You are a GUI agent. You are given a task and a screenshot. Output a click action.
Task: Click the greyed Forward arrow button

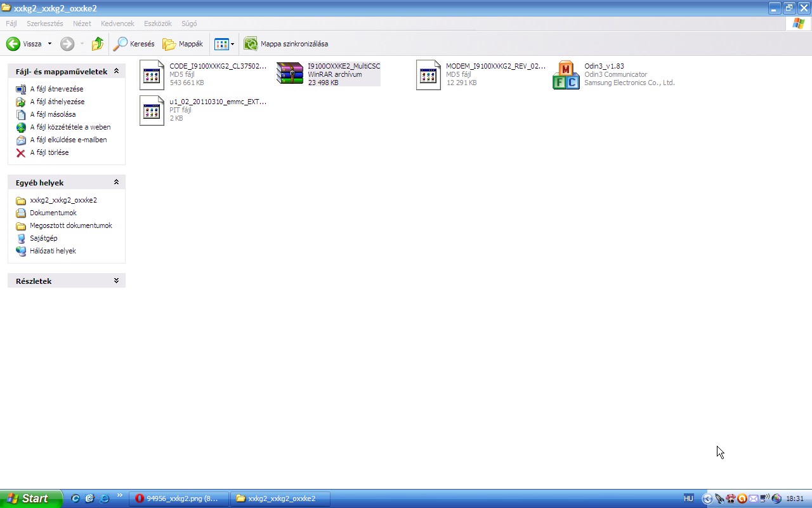67,44
